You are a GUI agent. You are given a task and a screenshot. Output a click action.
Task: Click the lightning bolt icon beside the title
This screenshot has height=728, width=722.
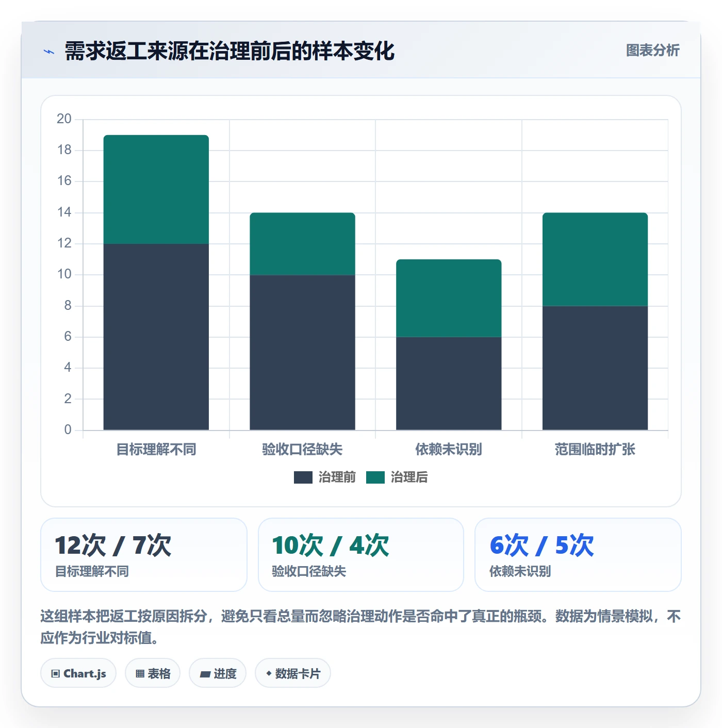(x=49, y=52)
